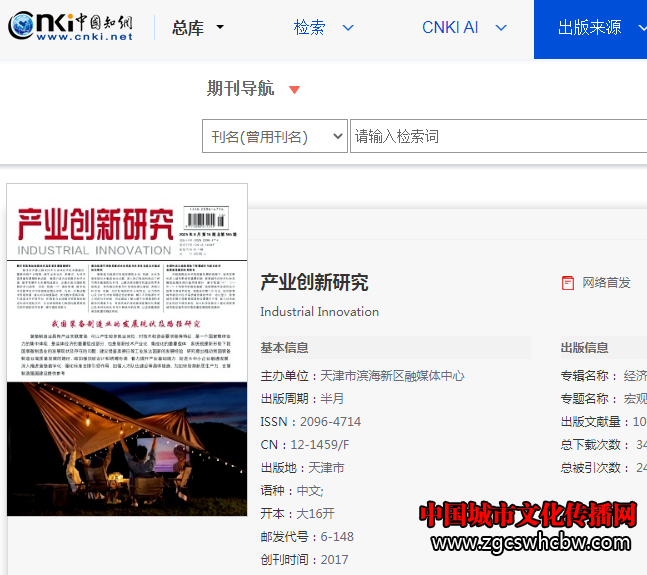Open the 产业创新研究 journal cover image
Image resolution: width=647 pixels, height=575 pixels.
pos(127,350)
